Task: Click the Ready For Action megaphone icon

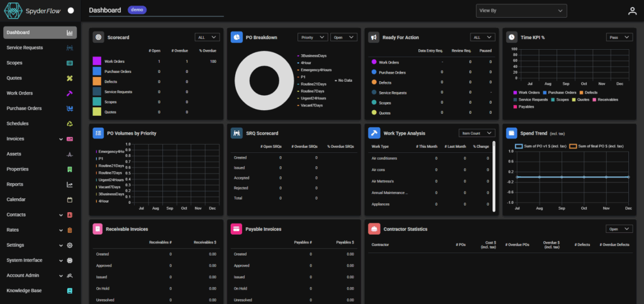Action: pos(374,37)
